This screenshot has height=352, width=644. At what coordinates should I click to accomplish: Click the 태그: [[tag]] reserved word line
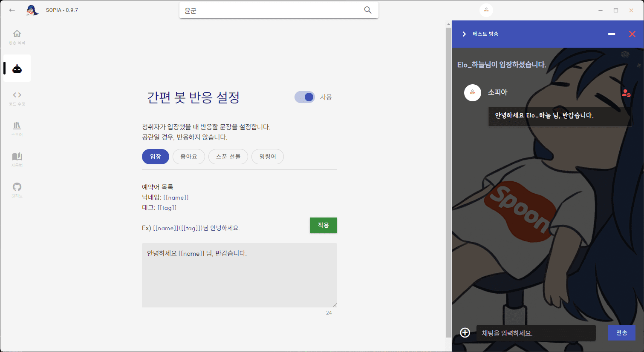[159, 208]
